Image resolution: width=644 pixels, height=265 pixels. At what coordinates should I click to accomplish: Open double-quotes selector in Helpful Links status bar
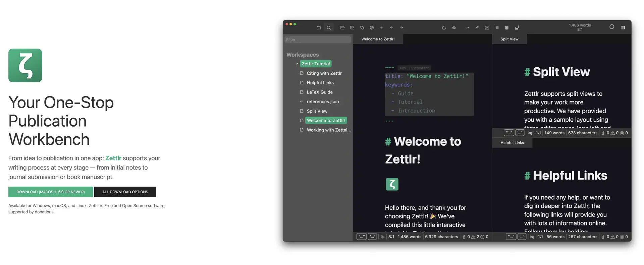click(x=511, y=237)
